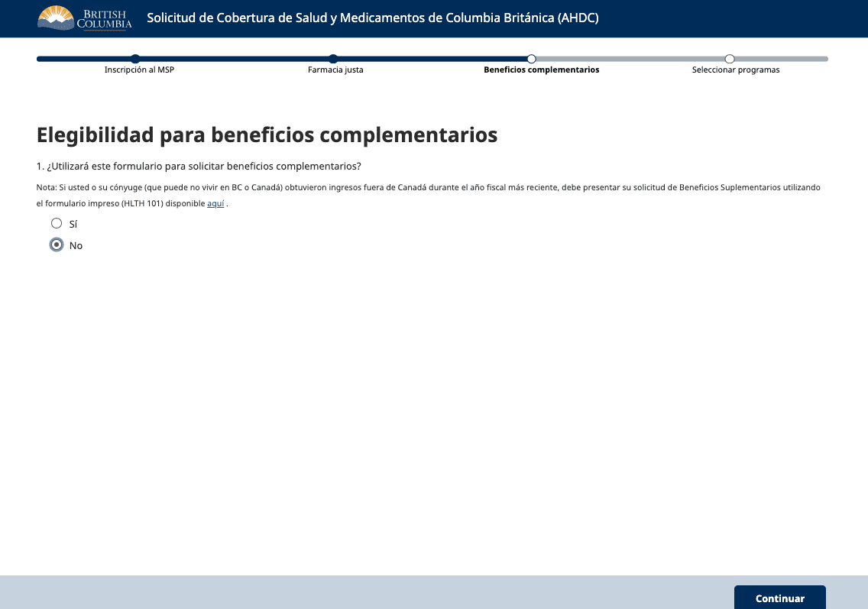
Task: Click the British Columbia logo
Action: (x=85, y=18)
